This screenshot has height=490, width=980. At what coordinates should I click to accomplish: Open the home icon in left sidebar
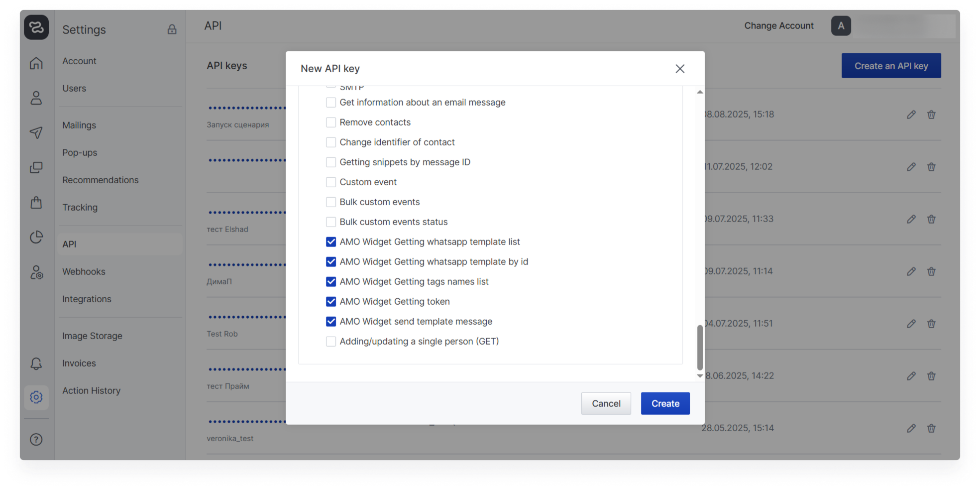pyautogui.click(x=36, y=63)
